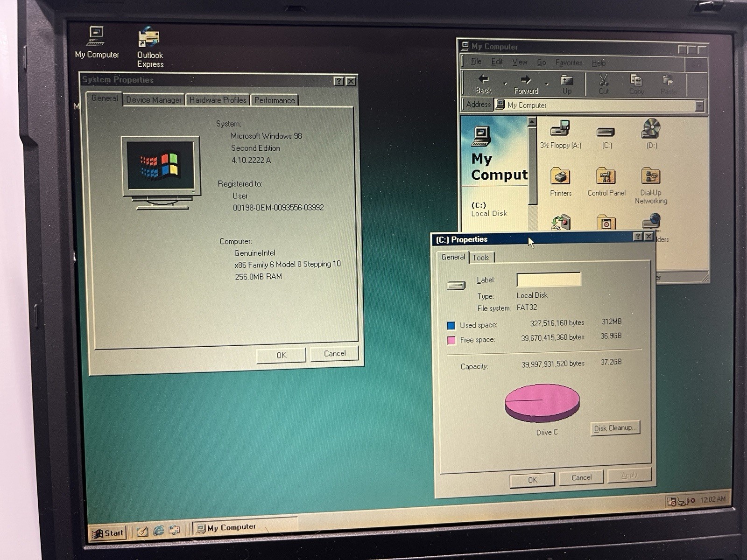747x560 pixels.
Task: Click the My Computer icon in the Address bar
Action: point(500,105)
